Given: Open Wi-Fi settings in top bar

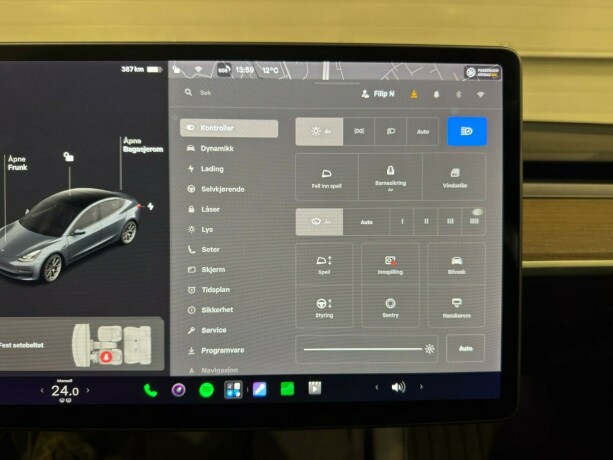Looking at the screenshot, I should click(480, 95).
